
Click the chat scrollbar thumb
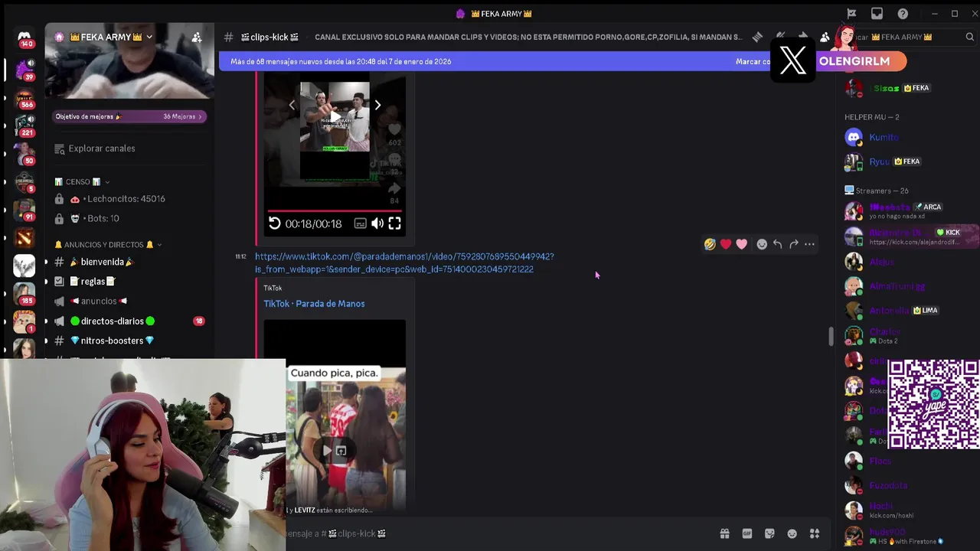click(x=830, y=336)
